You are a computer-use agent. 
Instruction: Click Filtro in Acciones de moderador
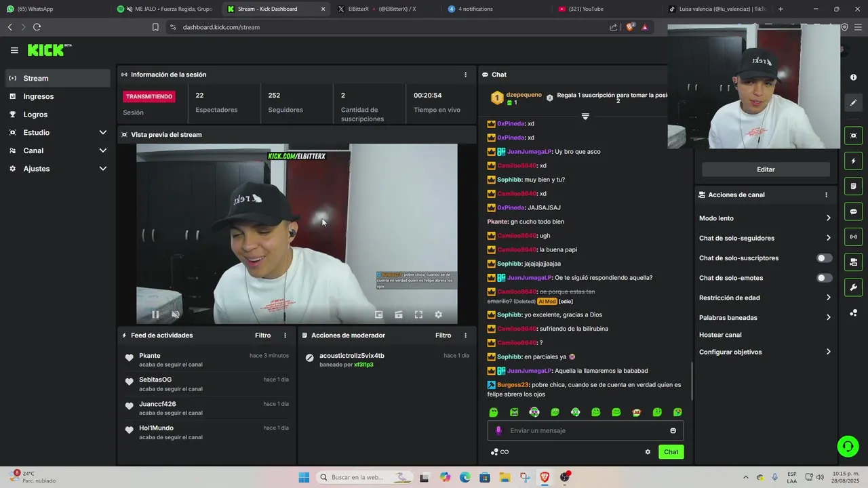(x=443, y=335)
